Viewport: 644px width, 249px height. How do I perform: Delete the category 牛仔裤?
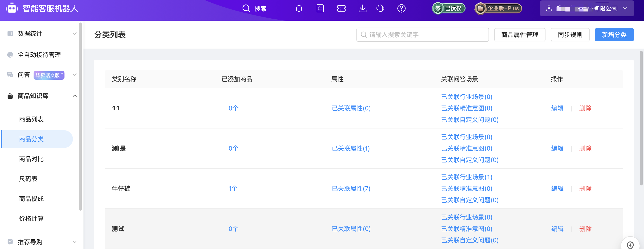tap(585, 189)
